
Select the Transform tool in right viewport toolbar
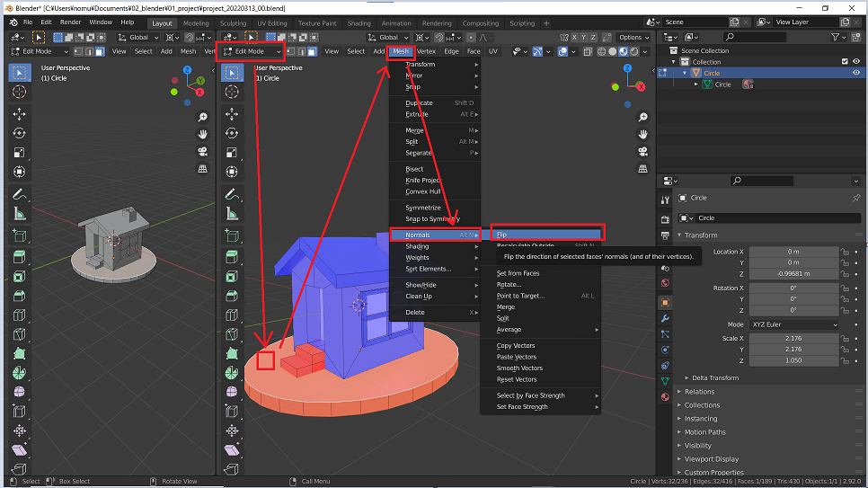tap(232, 173)
